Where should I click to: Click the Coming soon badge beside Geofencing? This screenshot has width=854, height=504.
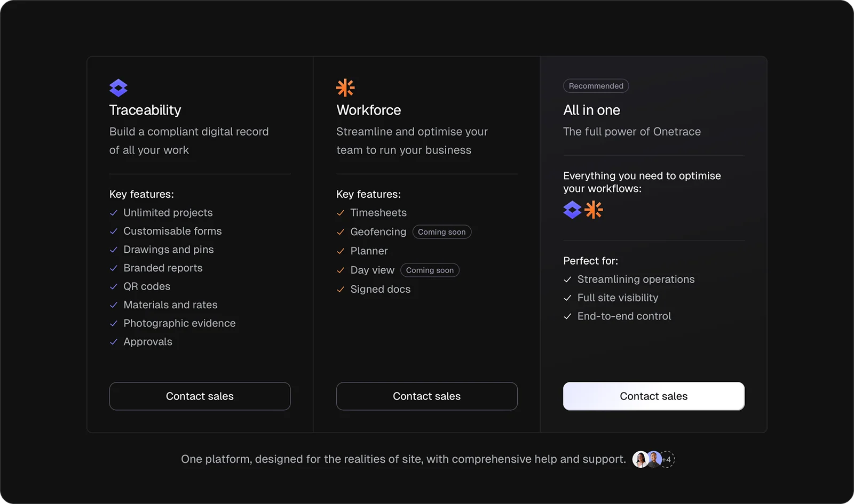(x=441, y=231)
